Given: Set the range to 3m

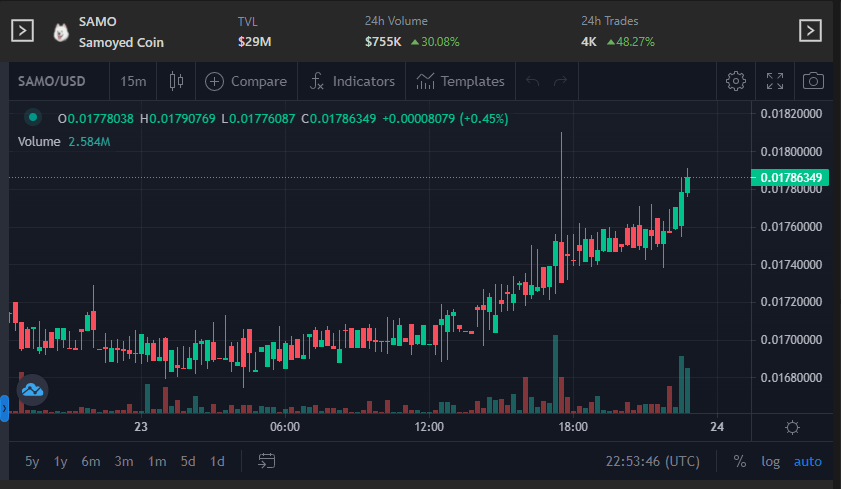Looking at the screenshot, I should (x=124, y=461).
